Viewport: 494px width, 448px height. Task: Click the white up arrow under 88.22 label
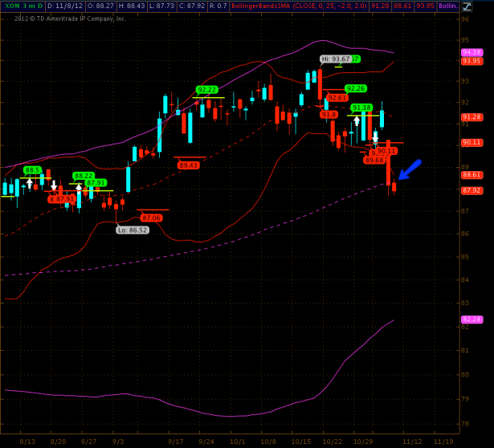point(79,189)
